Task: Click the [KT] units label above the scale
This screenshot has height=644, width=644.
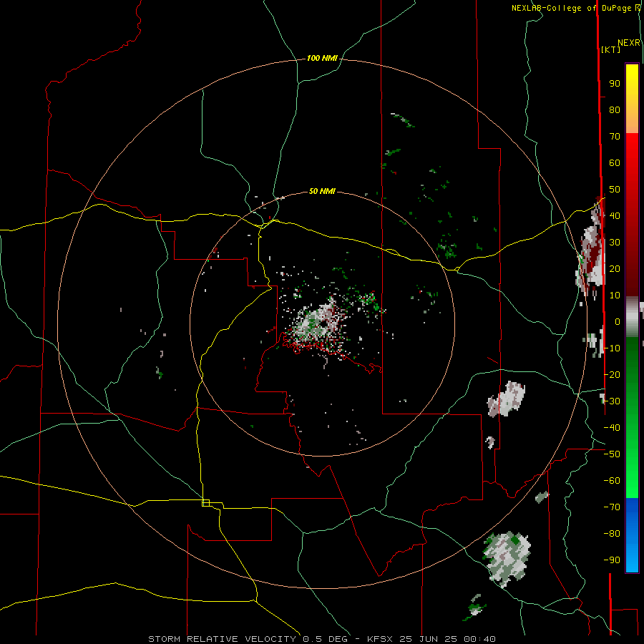Action: click(611, 49)
